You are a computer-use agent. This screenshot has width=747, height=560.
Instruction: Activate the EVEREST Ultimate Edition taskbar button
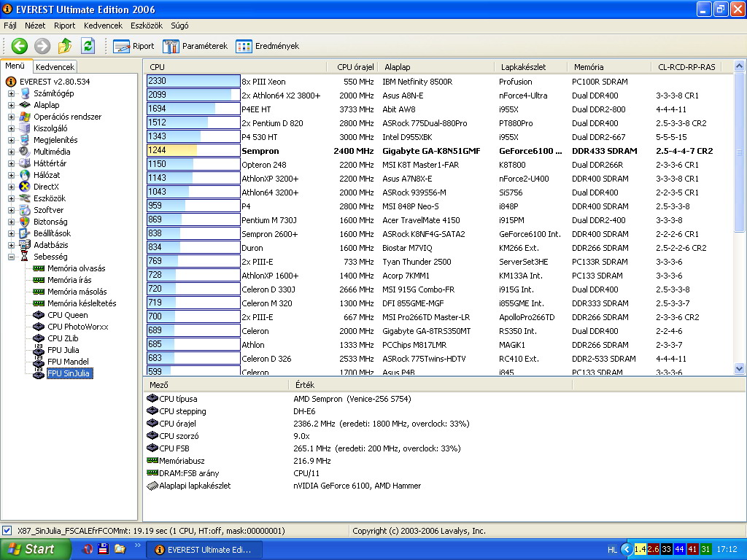coord(204,550)
